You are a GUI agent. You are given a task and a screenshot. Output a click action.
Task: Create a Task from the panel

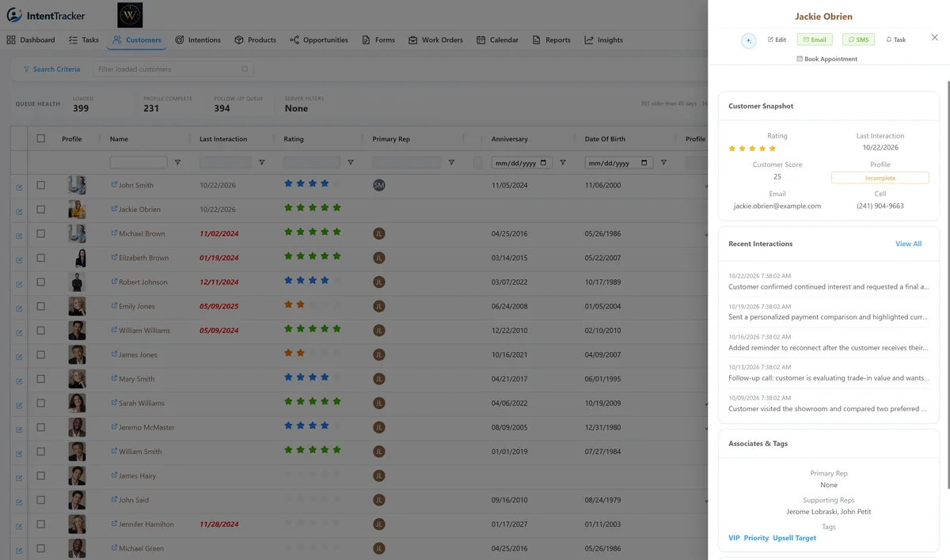pyautogui.click(x=895, y=40)
